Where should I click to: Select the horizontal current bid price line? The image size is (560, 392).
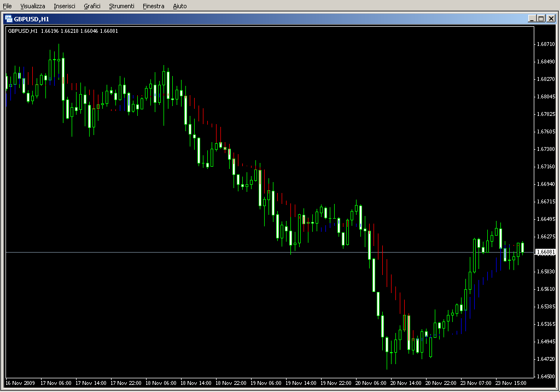[x=219, y=252]
